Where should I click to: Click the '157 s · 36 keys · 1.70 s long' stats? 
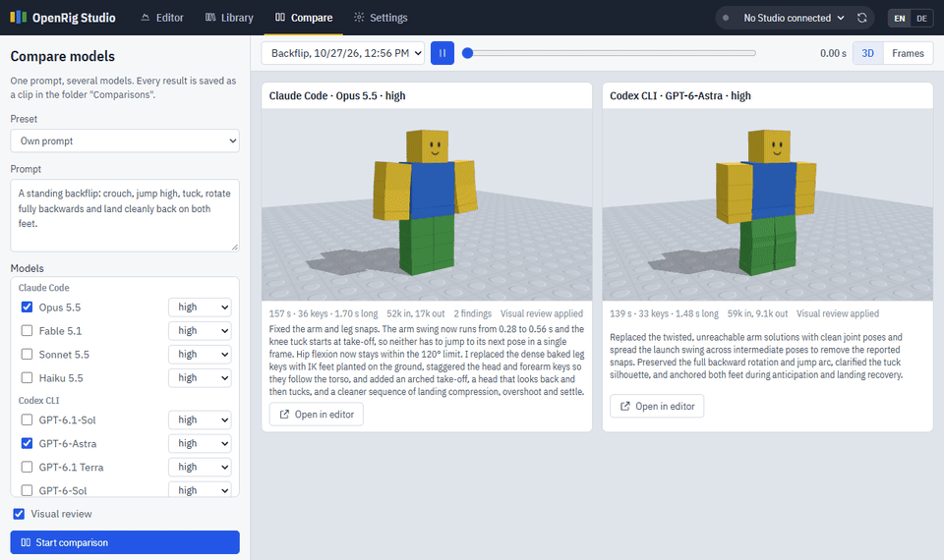pyautogui.click(x=324, y=313)
